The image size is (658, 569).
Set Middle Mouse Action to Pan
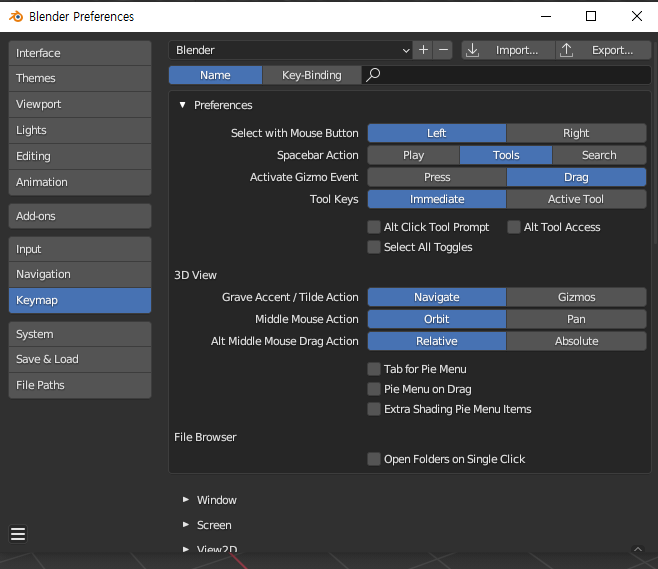tap(576, 319)
